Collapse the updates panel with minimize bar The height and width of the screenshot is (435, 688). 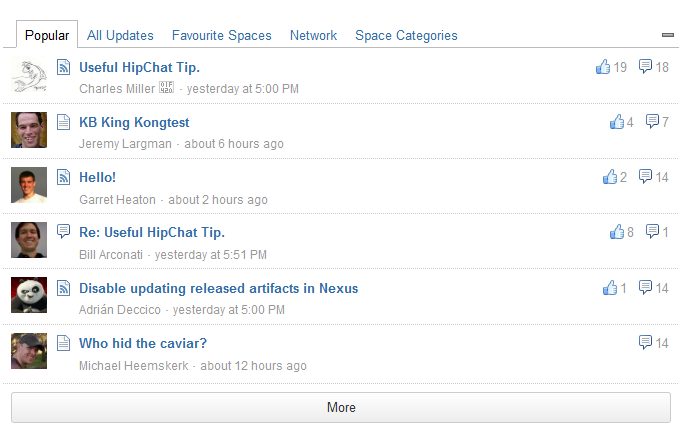668,35
